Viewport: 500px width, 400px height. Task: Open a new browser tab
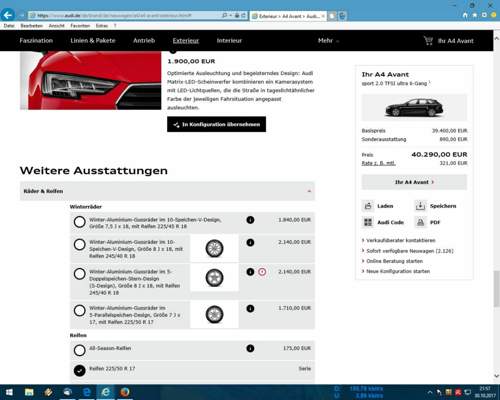pyautogui.click(x=332, y=16)
